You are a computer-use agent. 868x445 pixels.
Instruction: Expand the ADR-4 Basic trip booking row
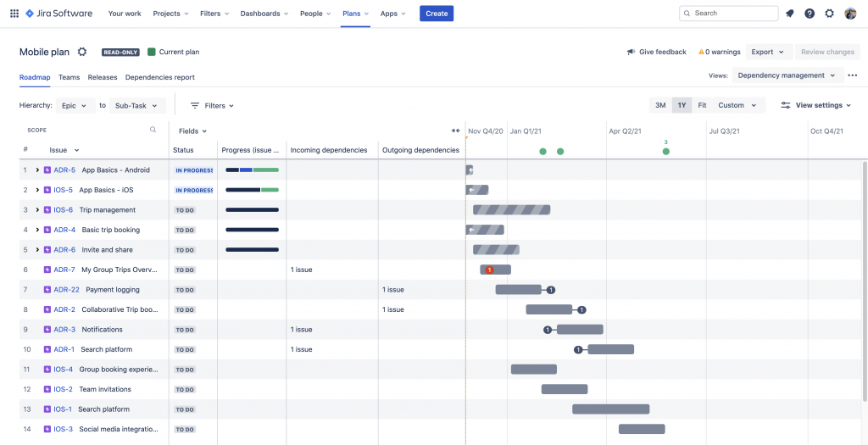click(x=37, y=230)
